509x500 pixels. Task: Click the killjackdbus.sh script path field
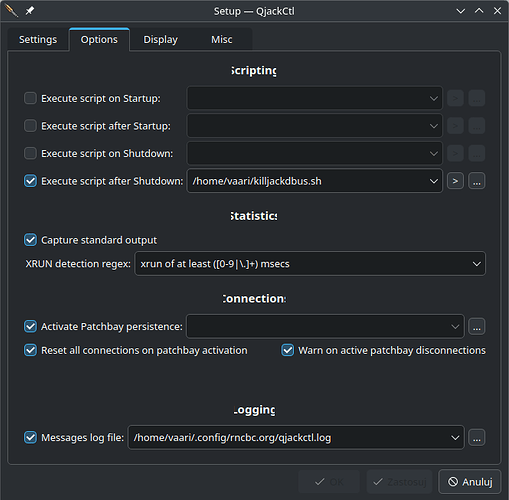coord(308,181)
